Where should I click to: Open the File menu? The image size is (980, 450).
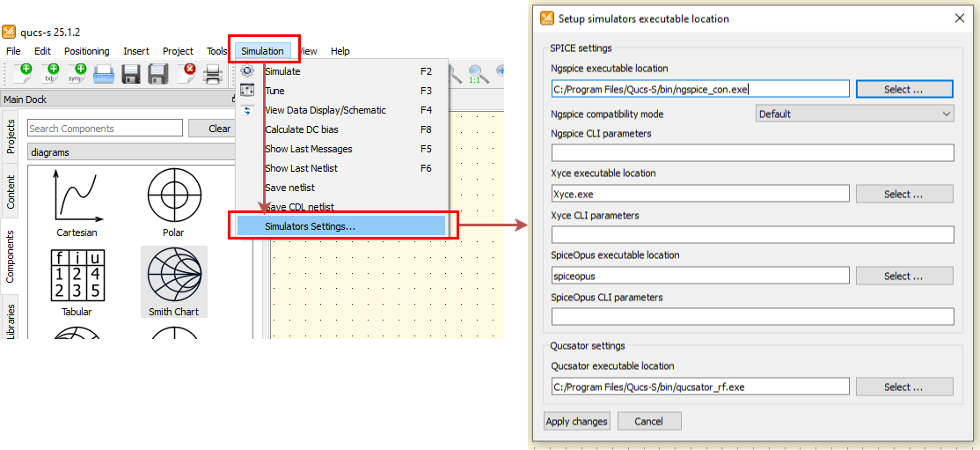[x=13, y=51]
